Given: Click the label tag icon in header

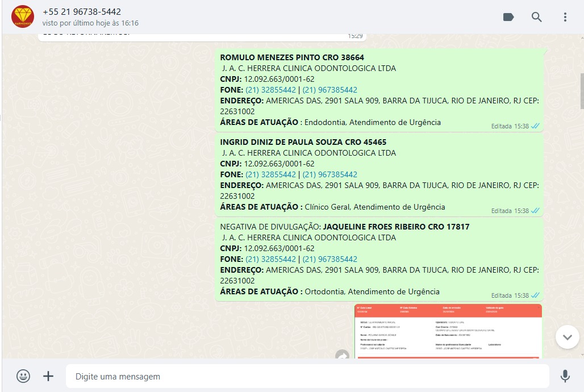Looking at the screenshot, I should pos(508,17).
